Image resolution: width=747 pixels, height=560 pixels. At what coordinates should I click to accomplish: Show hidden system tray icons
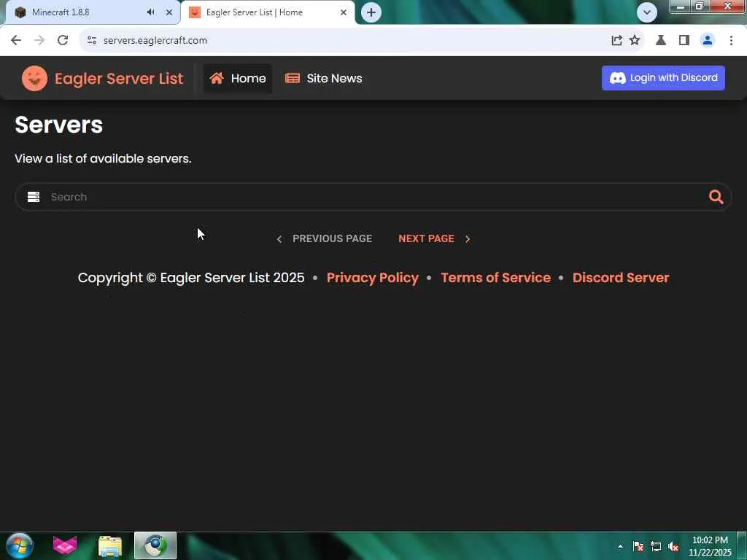[620, 546]
